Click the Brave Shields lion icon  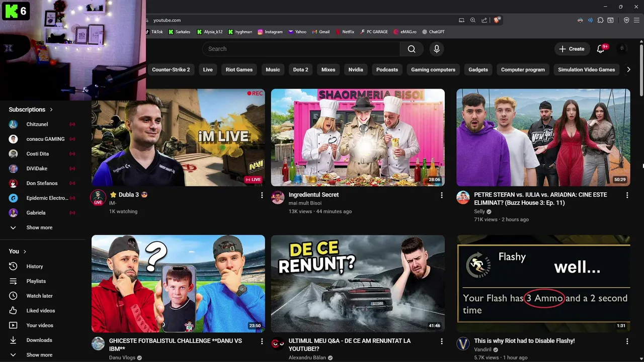497,20
